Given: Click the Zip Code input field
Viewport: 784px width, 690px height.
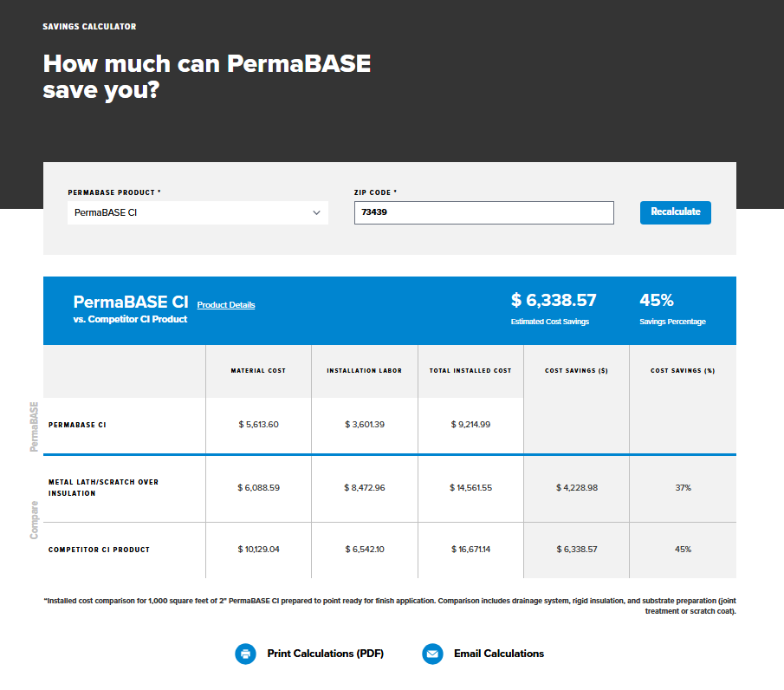Looking at the screenshot, I should [x=483, y=212].
